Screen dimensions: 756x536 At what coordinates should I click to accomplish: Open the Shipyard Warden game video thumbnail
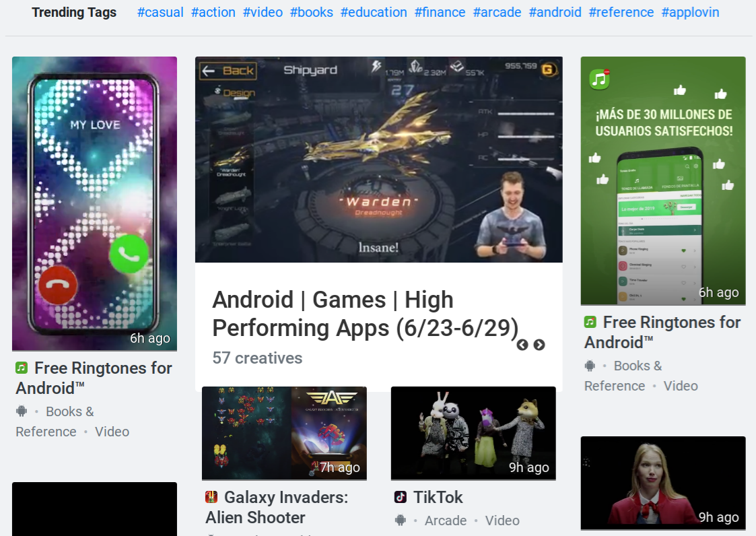pyautogui.click(x=378, y=160)
